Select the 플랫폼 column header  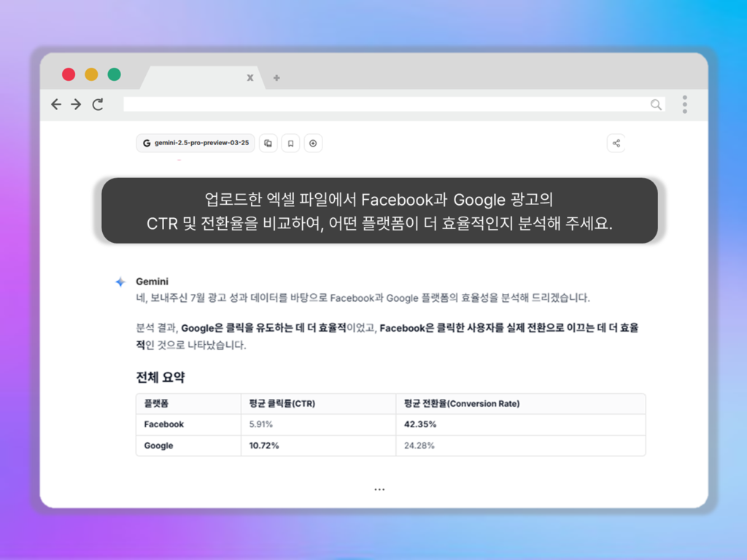tap(156, 403)
